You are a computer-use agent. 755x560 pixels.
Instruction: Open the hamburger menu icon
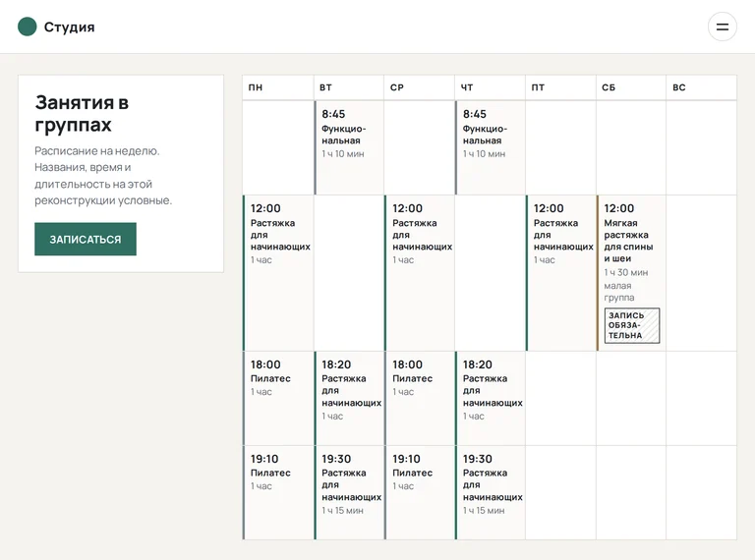click(722, 27)
